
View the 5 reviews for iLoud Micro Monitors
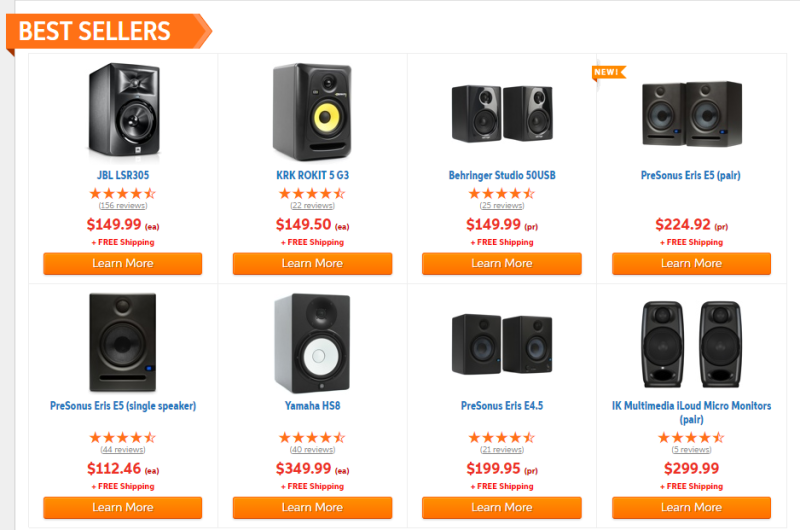(691, 449)
